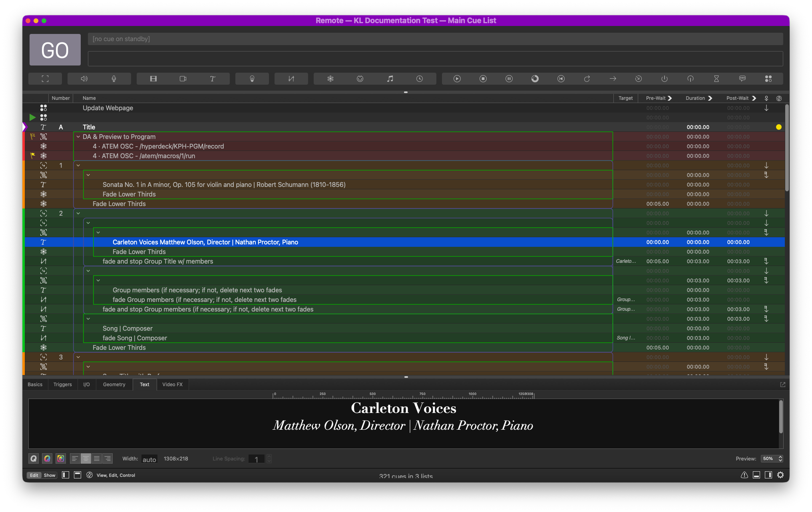Collapse the DA & Preview to Program group

(78, 137)
